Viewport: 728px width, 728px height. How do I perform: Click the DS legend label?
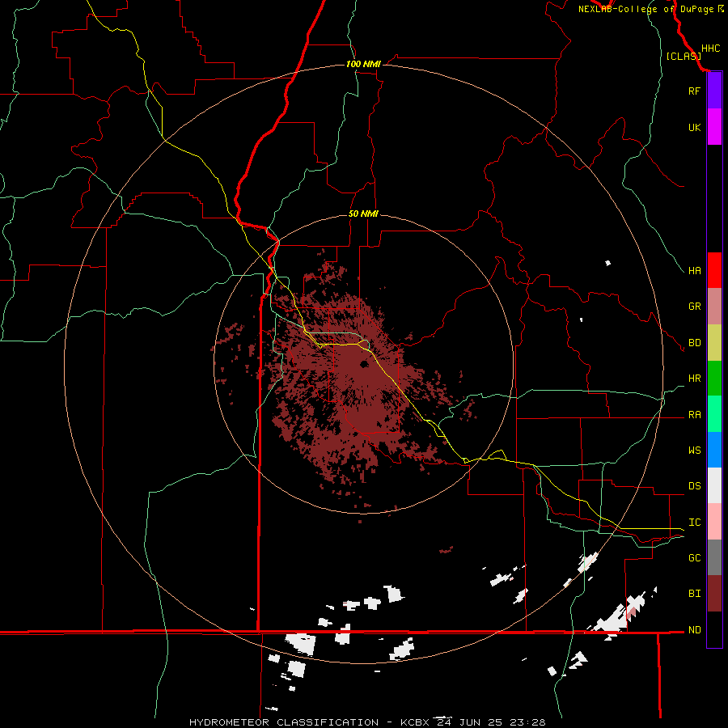point(694,486)
